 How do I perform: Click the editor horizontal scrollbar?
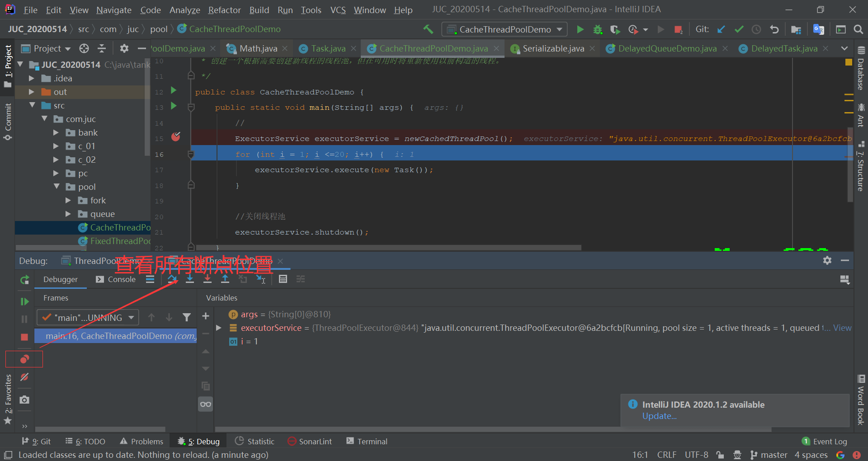(x=389, y=248)
